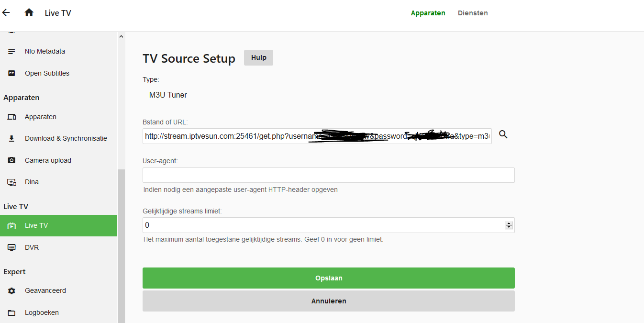This screenshot has width=644, height=323.
Task: Click the search icon beside URL field
Action: click(x=503, y=135)
